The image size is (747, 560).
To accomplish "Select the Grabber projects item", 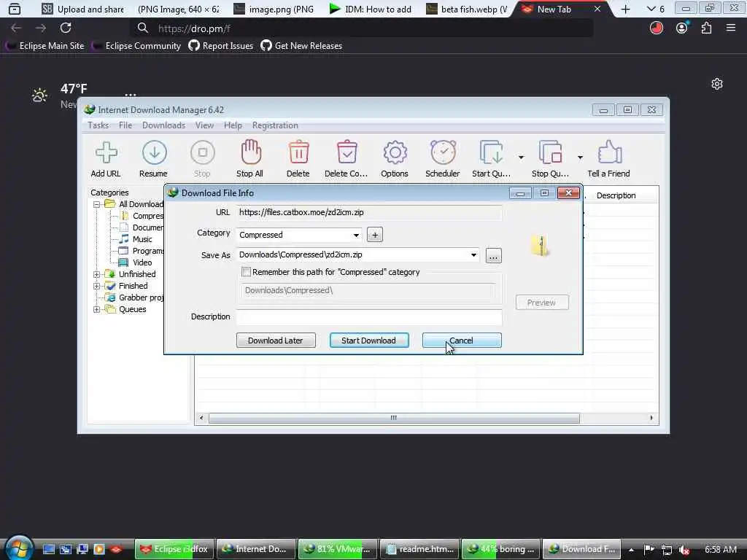I will coord(141,297).
